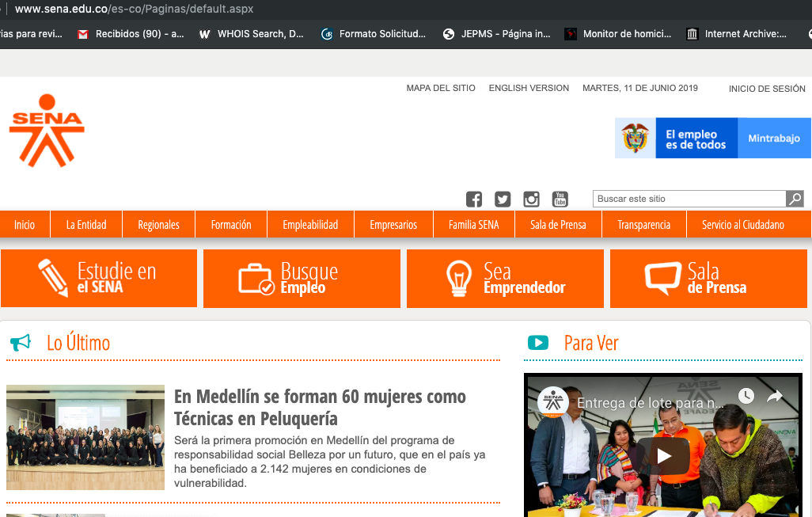
Task: Open the Formación menu item
Action: coord(231,225)
